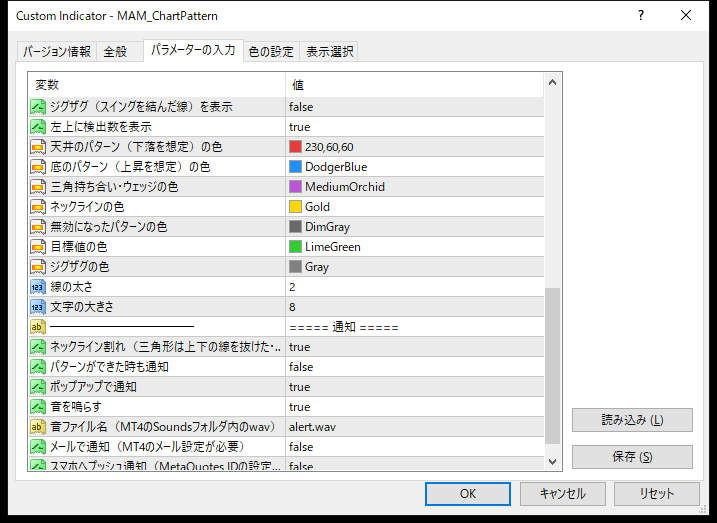Viewport: 717px width, 523px height.
Task: Close the Custom Indicator dialog
Action: pyautogui.click(x=686, y=16)
